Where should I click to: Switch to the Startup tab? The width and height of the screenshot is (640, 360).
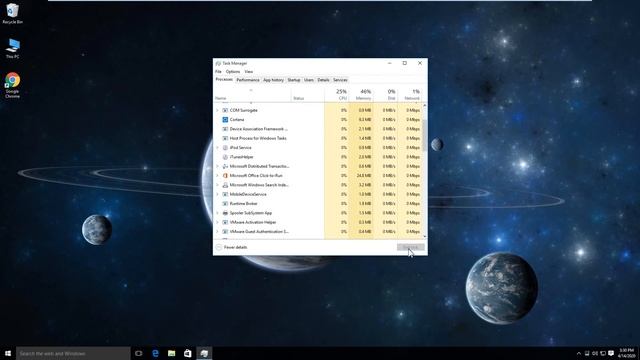[293, 80]
